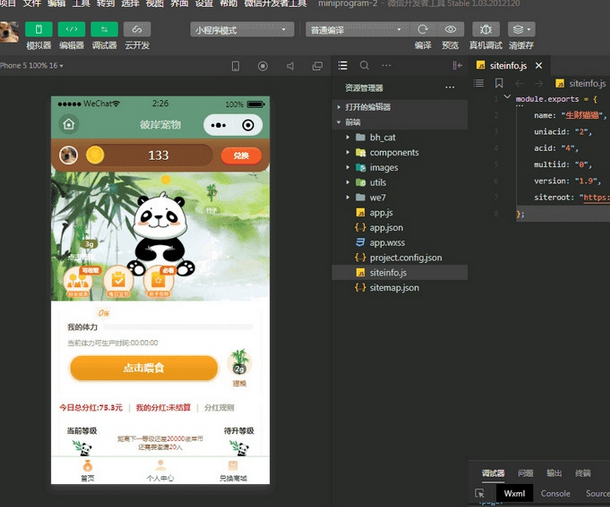Click the capsule close circle icon
Screen dimensions: 610x507
click(248, 125)
